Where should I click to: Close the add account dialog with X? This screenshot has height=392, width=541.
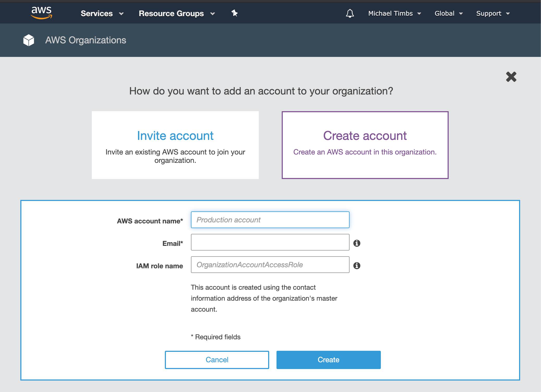[x=511, y=77]
